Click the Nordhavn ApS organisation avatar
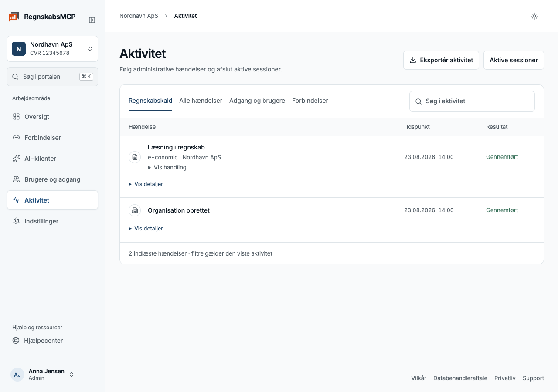This screenshot has width=558, height=392. tap(19, 49)
